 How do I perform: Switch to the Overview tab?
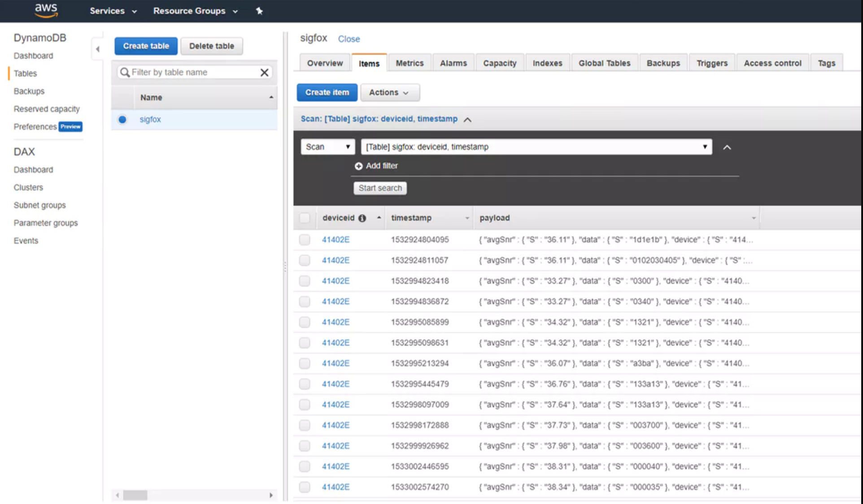pyautogui.click(x=325, y=63)
